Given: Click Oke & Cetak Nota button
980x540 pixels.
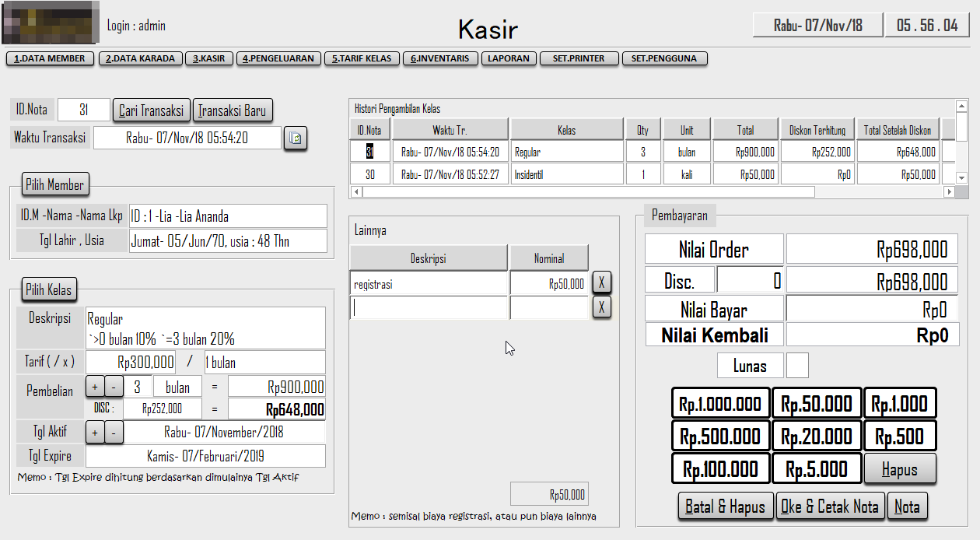Looking at the screenshot, I should [830, 507].
